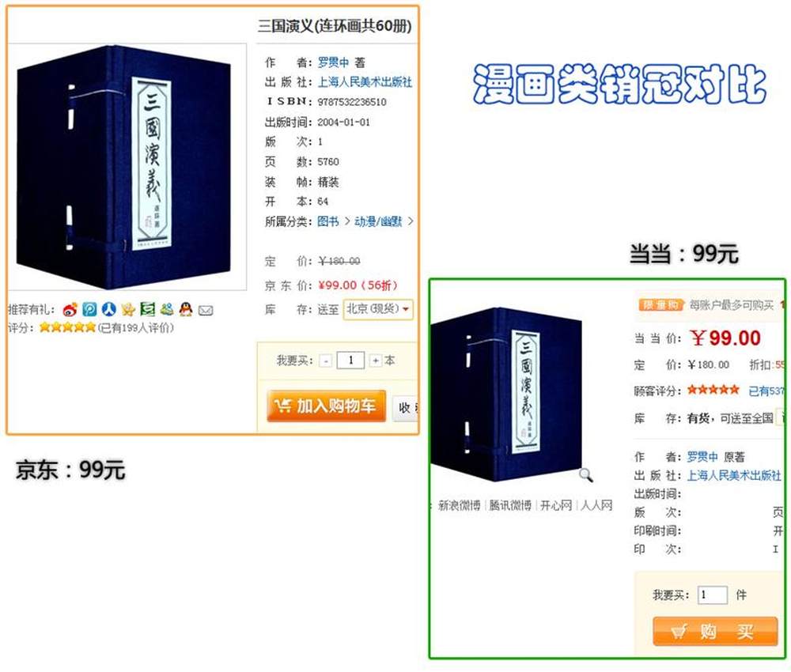Share via the Renren icon
This screenshot has width=791, height=672.
[x=108, y=310]
